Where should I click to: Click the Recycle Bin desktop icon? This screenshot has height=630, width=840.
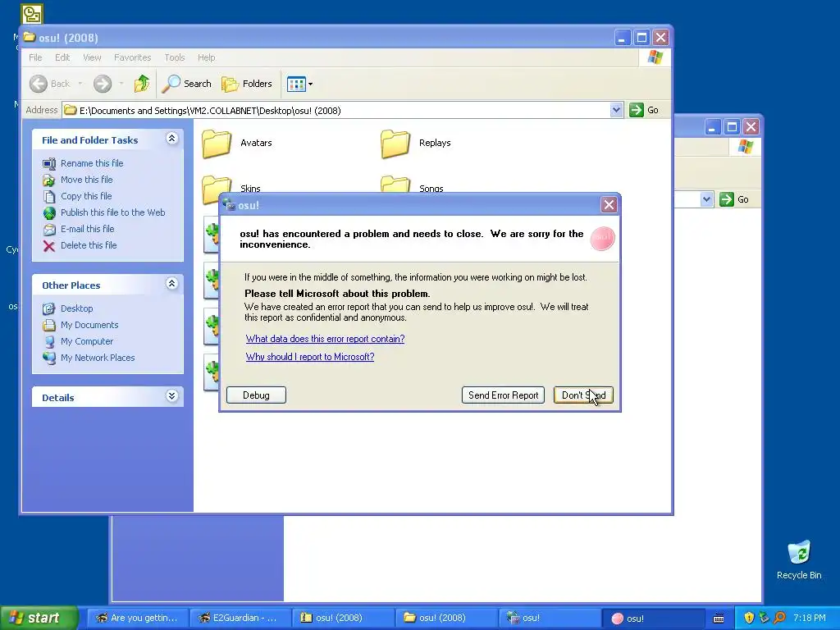click(x=799, y=559)
